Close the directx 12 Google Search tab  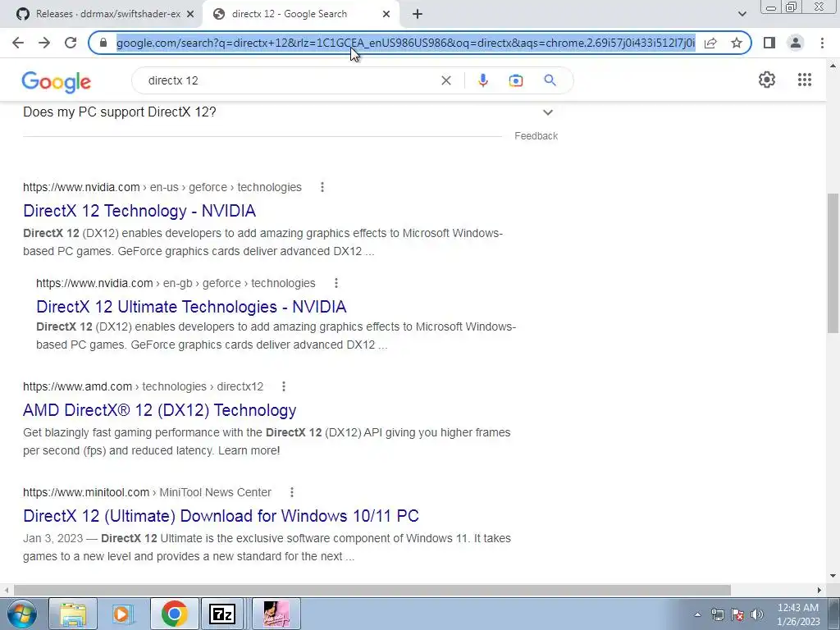(x=386, y=14)
